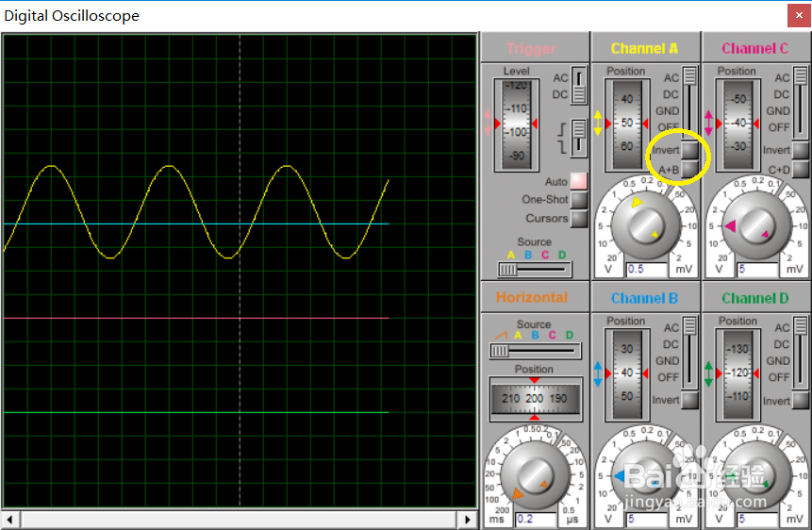Image resolution: width=812 pixels, height=530 pixels.
Task: Click the Channel C header title
Action: (755, 48)
